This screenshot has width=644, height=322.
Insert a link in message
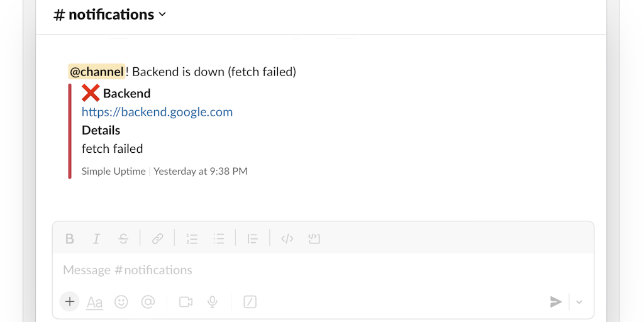coord(157,239)
